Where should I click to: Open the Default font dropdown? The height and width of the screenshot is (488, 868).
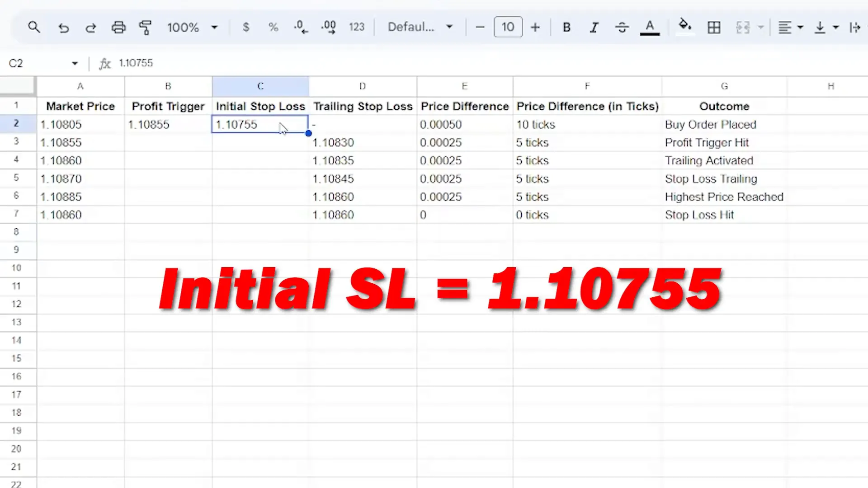420,28
